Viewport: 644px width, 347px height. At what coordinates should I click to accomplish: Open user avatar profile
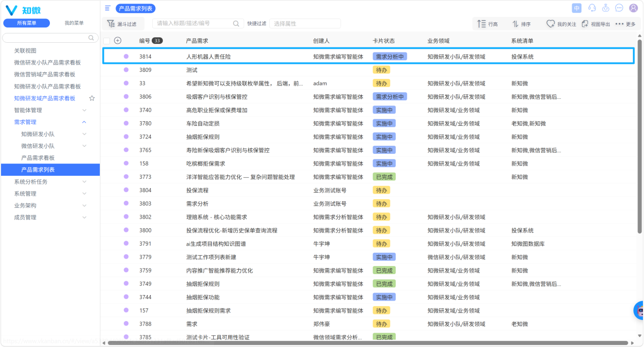click(633, 8)
